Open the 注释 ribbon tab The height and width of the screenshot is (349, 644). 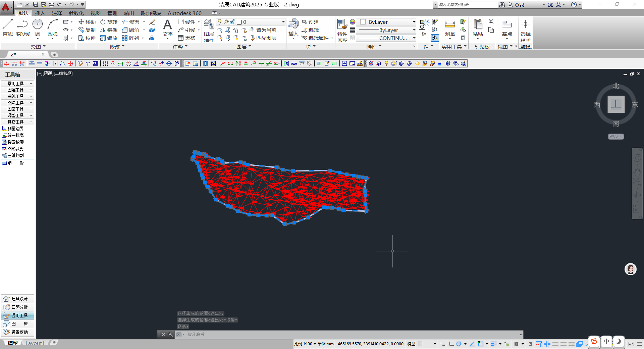click(x=57, y=13)
